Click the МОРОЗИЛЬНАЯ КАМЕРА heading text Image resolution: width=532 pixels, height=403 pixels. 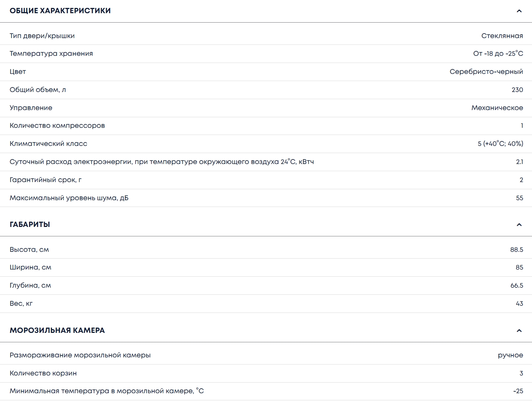pos(57,330)
